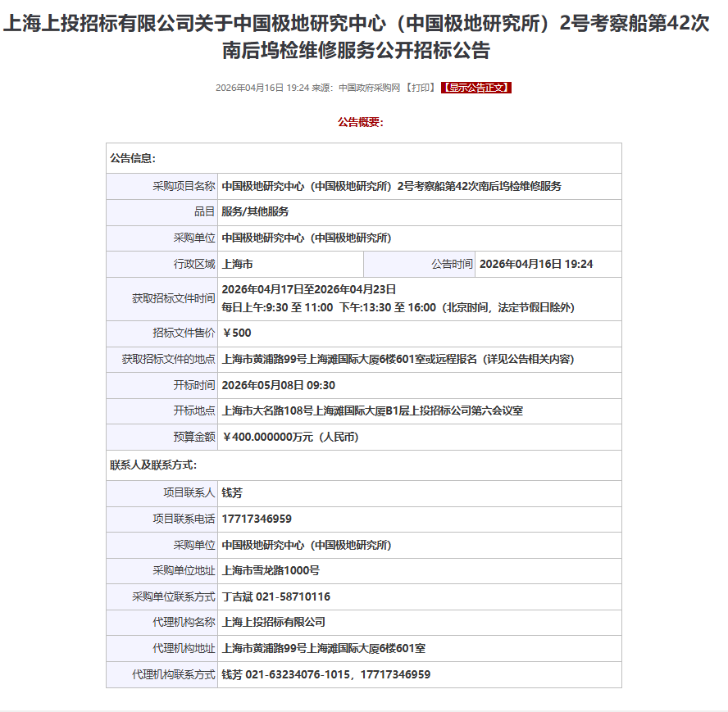Click the 获取招标文件的地点 address value
Image resolution: width=728 pixels, height=712 pixels.
point(398,359)
